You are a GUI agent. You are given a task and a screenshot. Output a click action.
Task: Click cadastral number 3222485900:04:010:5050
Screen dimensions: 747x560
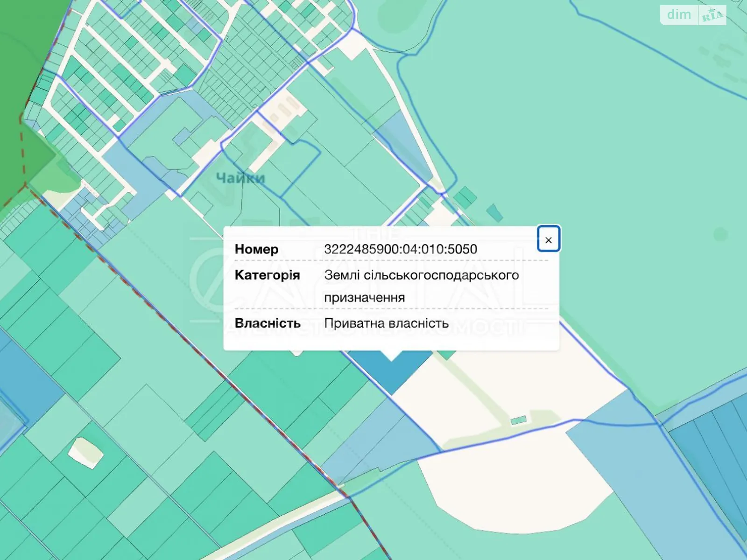pyautogui.click(x=401, y=249)
